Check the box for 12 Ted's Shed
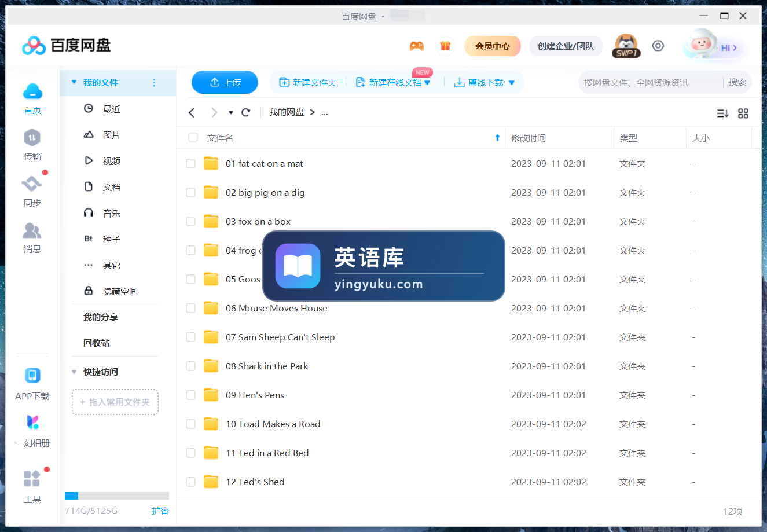 [x=190, y=482]
